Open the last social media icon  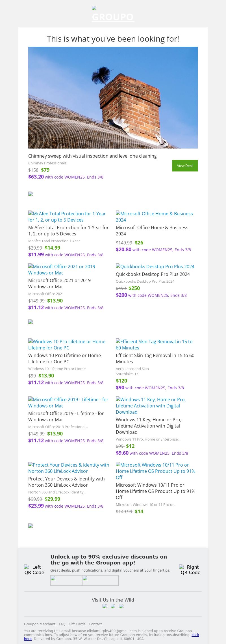[121, 606]
